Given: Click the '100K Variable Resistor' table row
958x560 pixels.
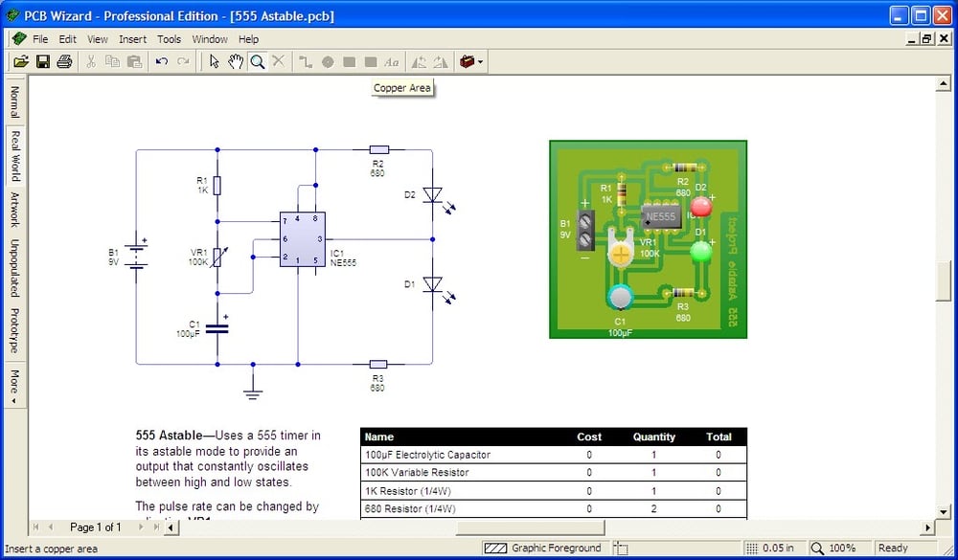Looking at the screenshot, I should (x=554, y=472).
